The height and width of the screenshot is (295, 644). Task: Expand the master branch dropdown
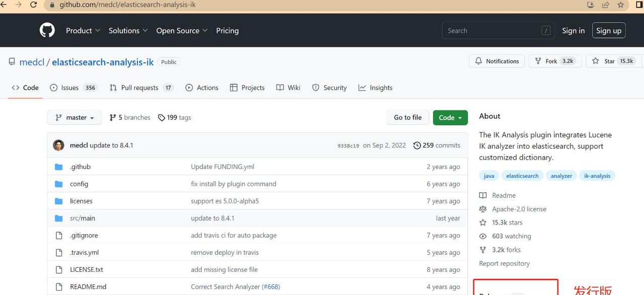click(74, 117)
